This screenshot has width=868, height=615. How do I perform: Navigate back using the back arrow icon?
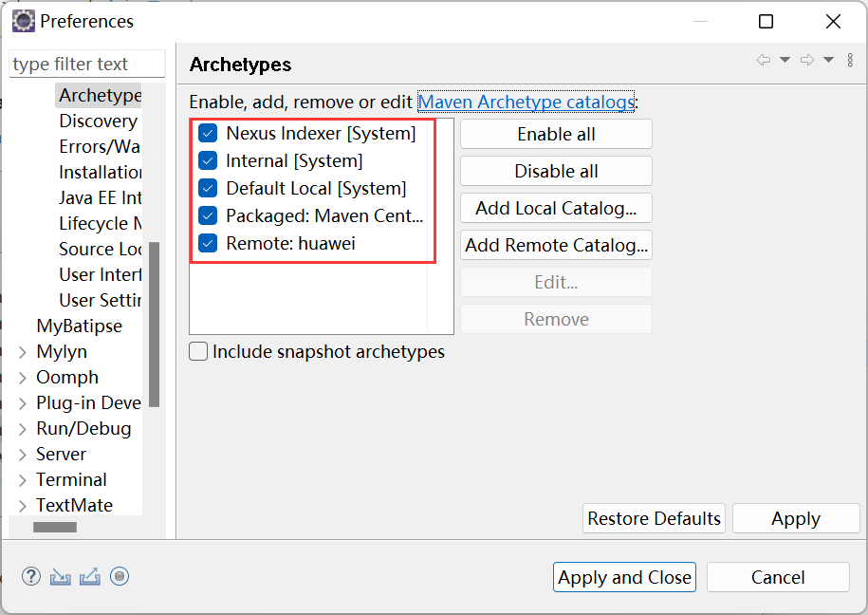tap(764, 60)
